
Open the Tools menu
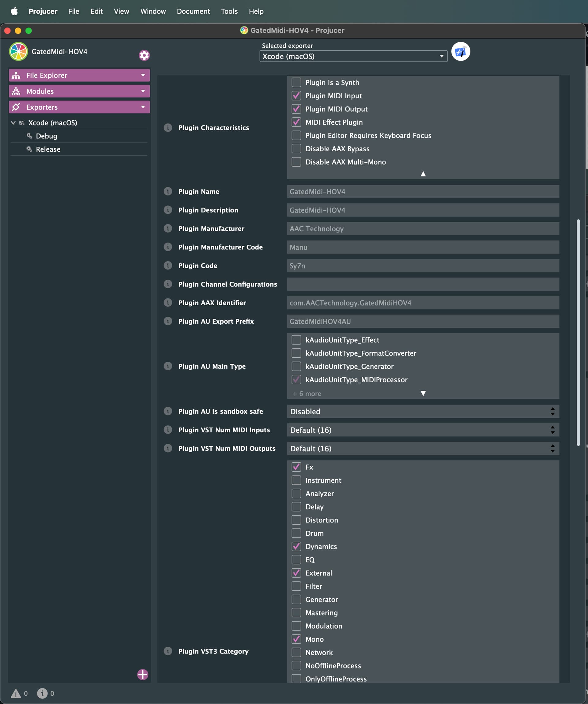point(229,11)
